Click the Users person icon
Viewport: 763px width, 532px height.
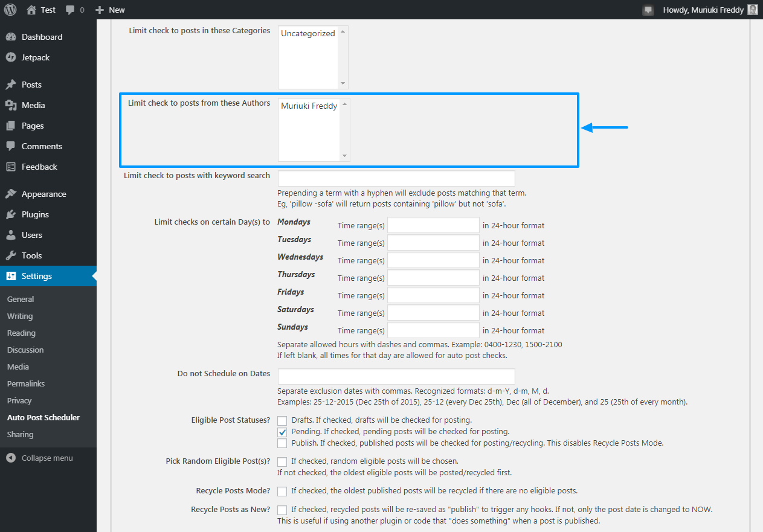click(x=11, y=235)
